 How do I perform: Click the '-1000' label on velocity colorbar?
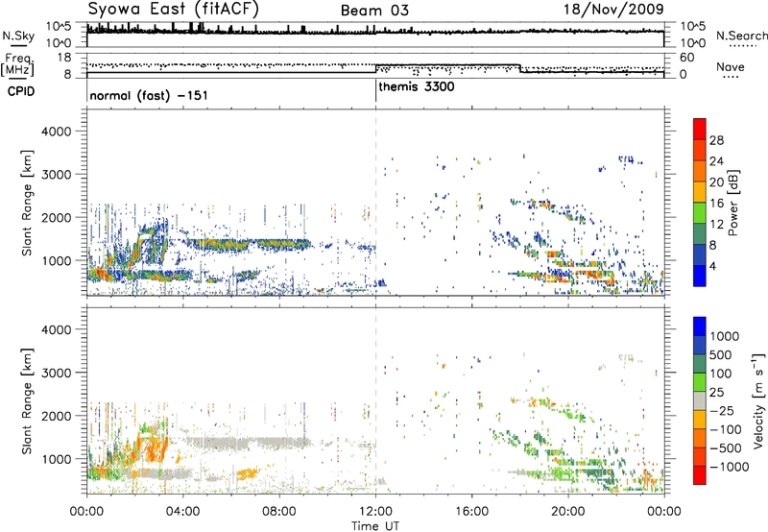pos(730,467)
